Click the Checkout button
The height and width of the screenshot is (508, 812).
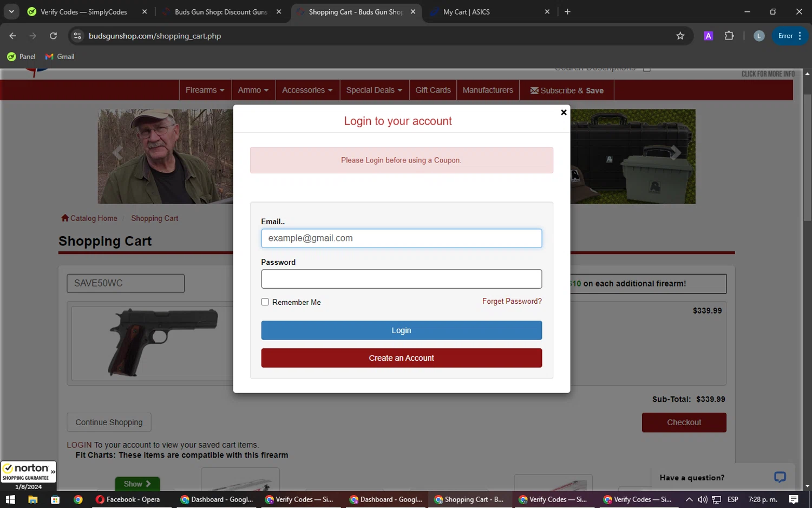pyautogui.click(x=684, y=422)
